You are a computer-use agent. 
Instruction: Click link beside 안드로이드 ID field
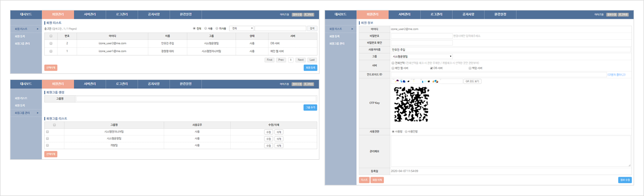click(x=617, y=74)
